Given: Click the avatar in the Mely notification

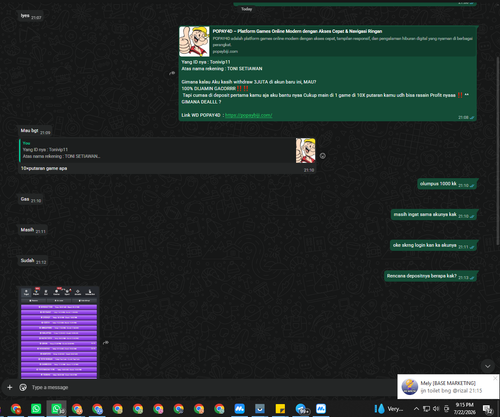Looking at the screenshot, I should [x=410, y=387].
